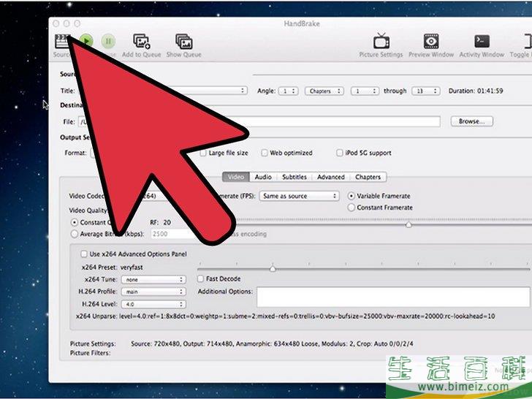
Task: Click the x264 Preset veryfast value
Action: [x=132, y=267]
